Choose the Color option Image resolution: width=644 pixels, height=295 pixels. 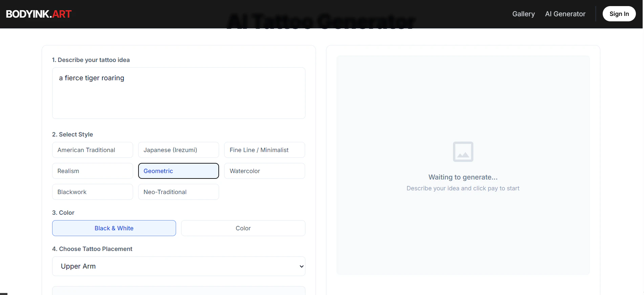coord(243,228)
